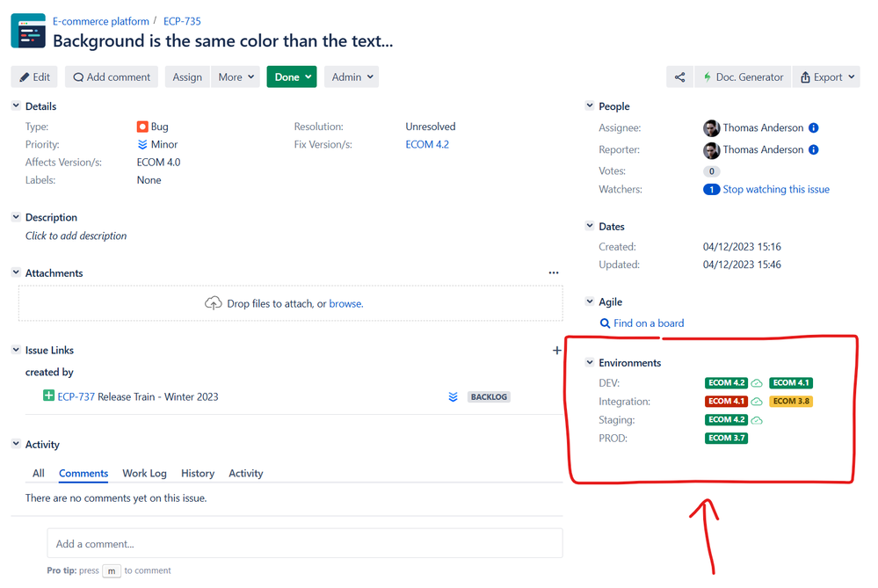Switch to the Work Log tab

[x=144, y=473]
